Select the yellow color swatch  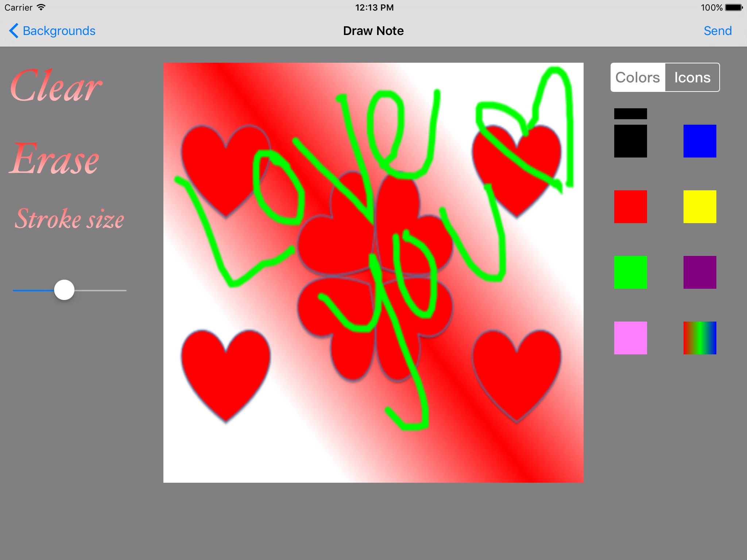[x=700, y=207]
